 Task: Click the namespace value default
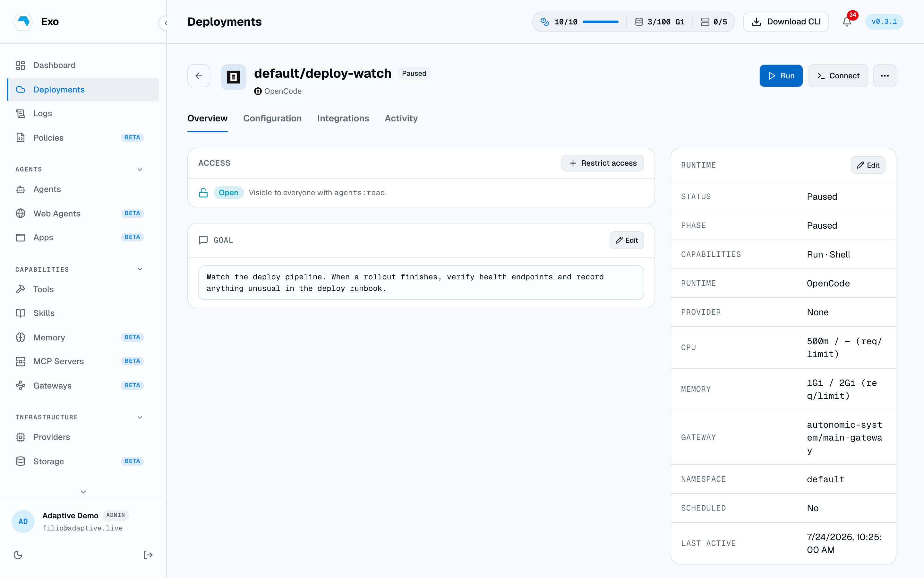click(826, 479)
